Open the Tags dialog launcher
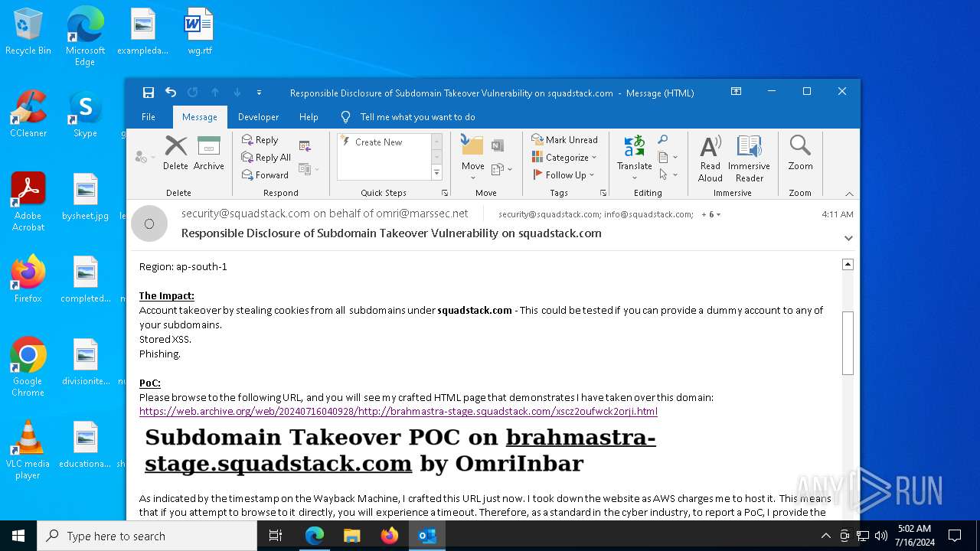The width and height of the screenshot is (980, 551). coord(603,193)
